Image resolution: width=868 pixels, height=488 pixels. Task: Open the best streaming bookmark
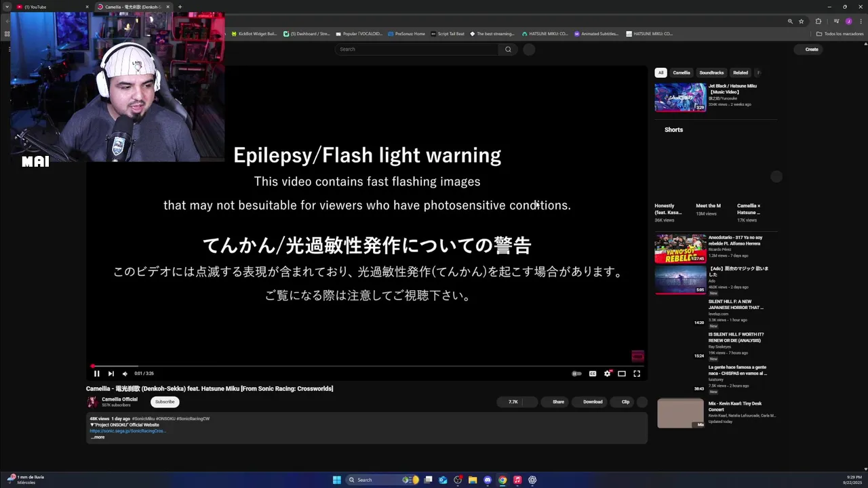(492, 33)
